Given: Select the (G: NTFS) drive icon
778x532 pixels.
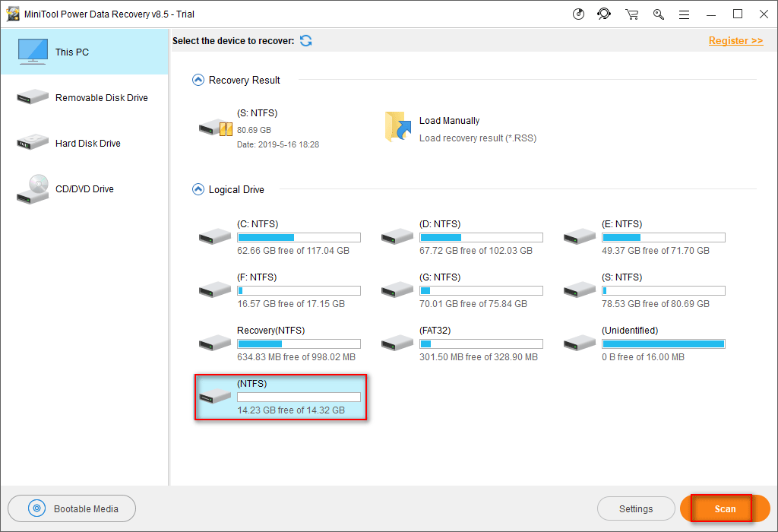Looking at the screenshot, I should 397,290.
